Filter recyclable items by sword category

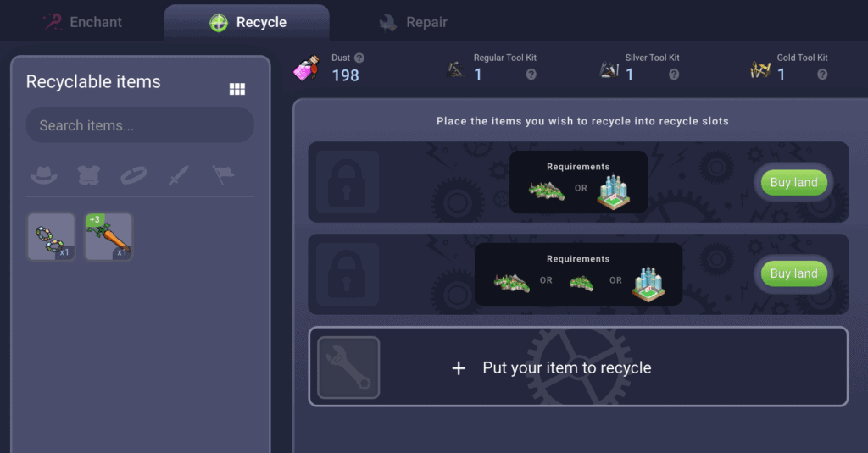click(x=178, y=175)
